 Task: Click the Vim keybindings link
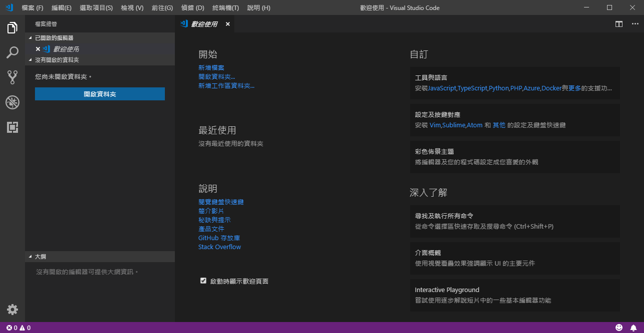(x=435, y=125)
